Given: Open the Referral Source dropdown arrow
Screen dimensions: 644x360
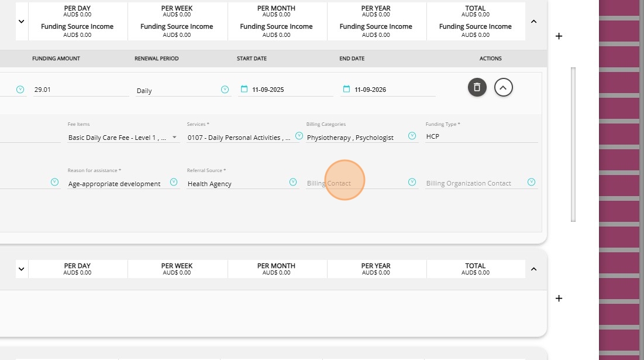Looking at the screenshot, I should 293,182.
